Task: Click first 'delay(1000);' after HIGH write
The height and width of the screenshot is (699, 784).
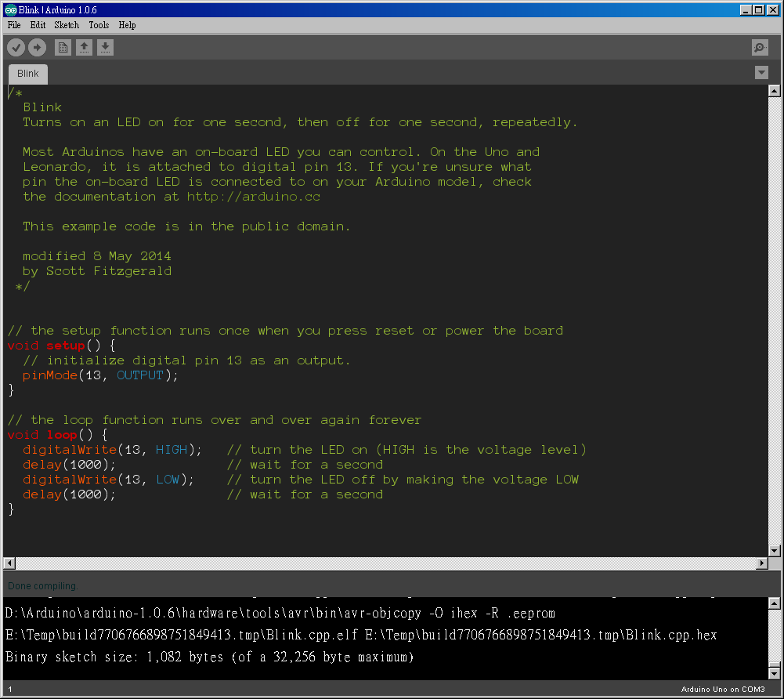Action: tap(69, 465)
